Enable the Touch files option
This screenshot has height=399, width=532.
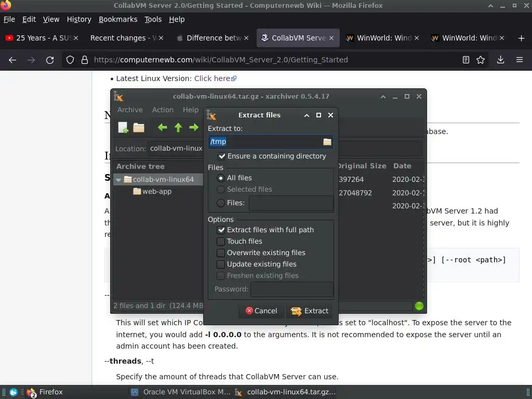pos(221,242)
